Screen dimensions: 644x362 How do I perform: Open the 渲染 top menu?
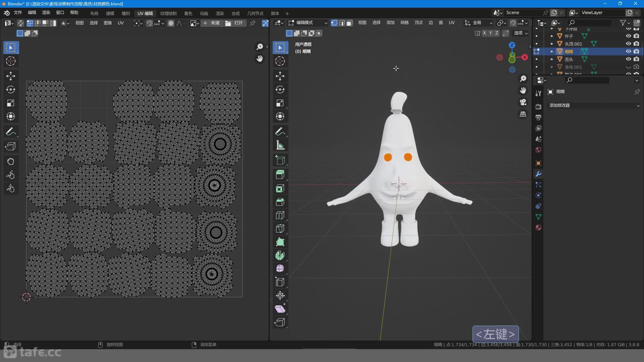pos(46,13)
